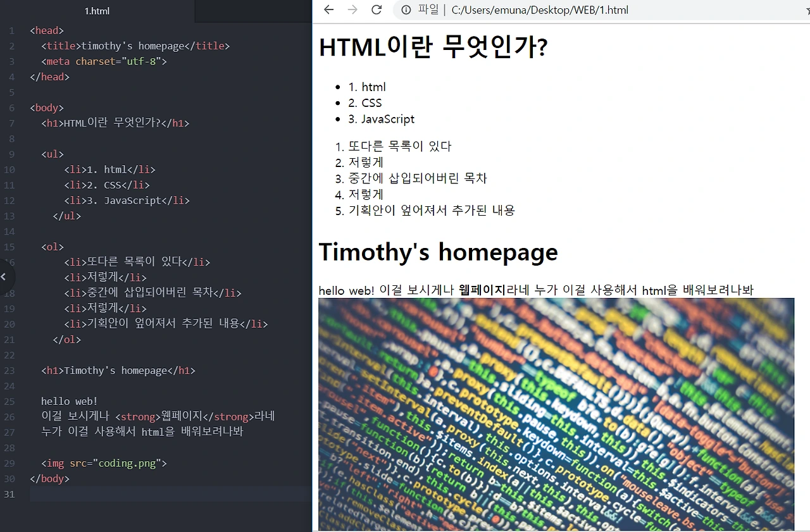Click the coding image in the rendered page
810x532 pixels.
point(556,414)
